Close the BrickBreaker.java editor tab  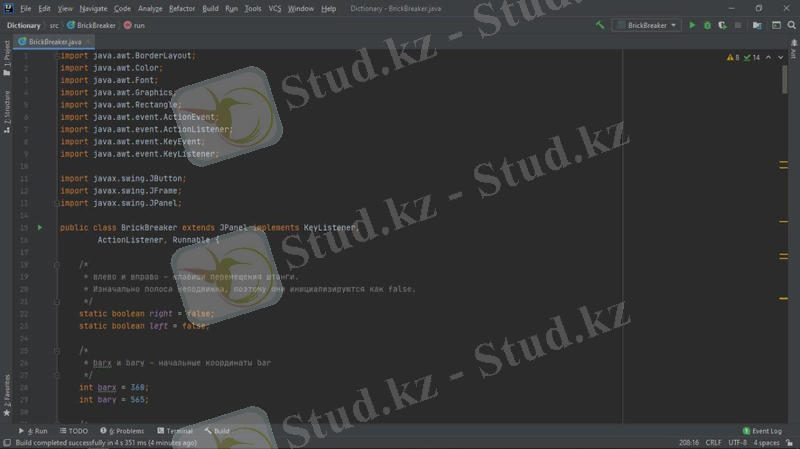pos(88,42)
